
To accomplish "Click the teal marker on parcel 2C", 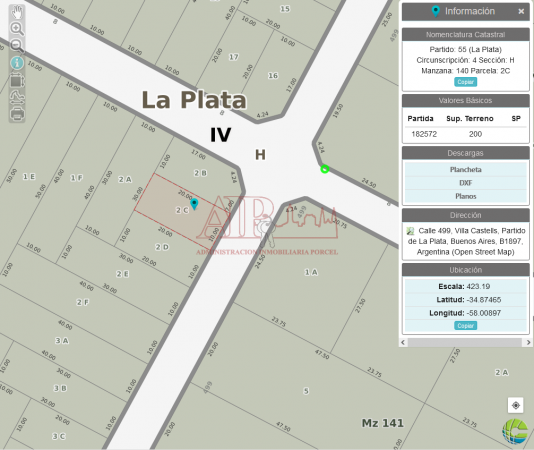I will tap(194, 204).
